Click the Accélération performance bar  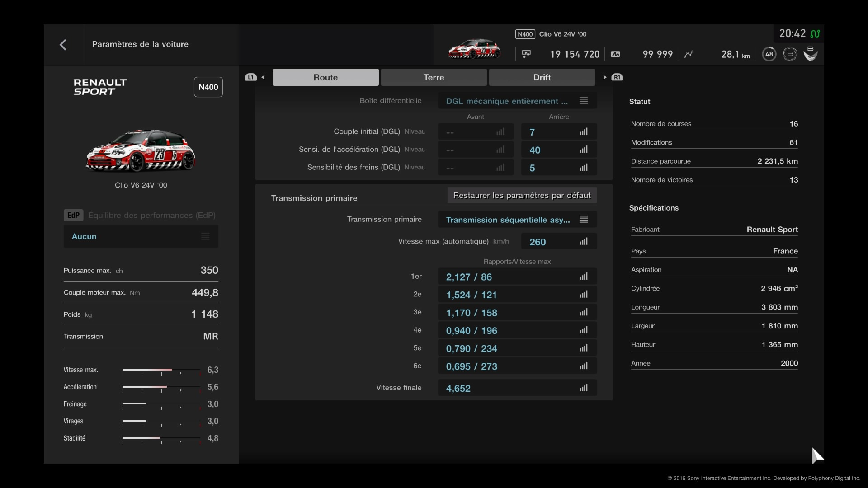161,388
